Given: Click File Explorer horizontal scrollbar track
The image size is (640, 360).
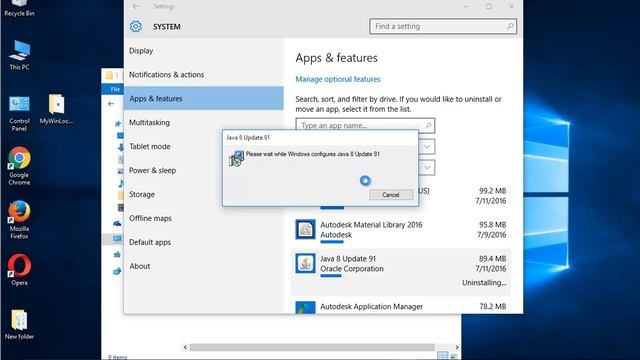Looking at the screenshot, I should click(312, 347).
